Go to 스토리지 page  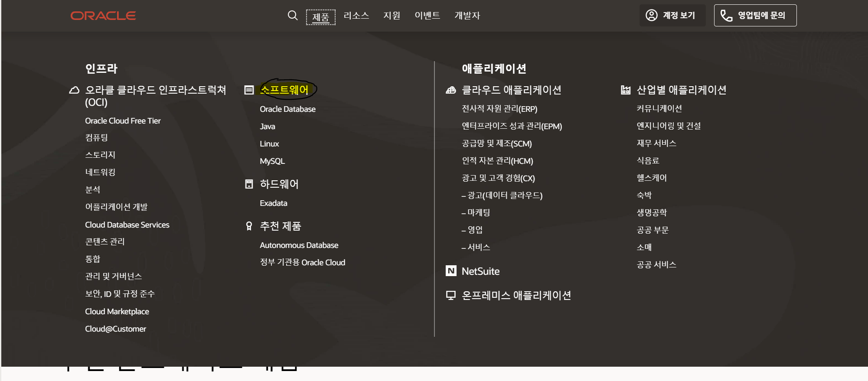(100, 155)
